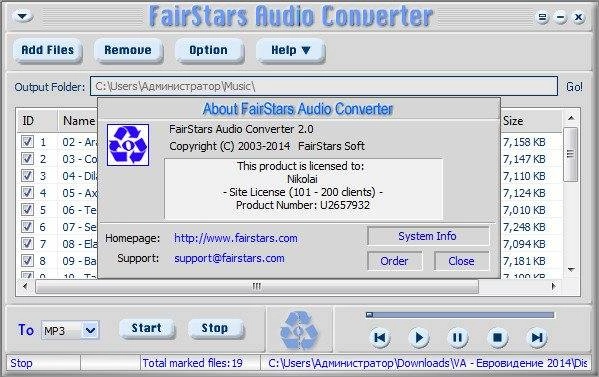
Task: Click the faded converter logo near Stop button
Action: [299, 331]
